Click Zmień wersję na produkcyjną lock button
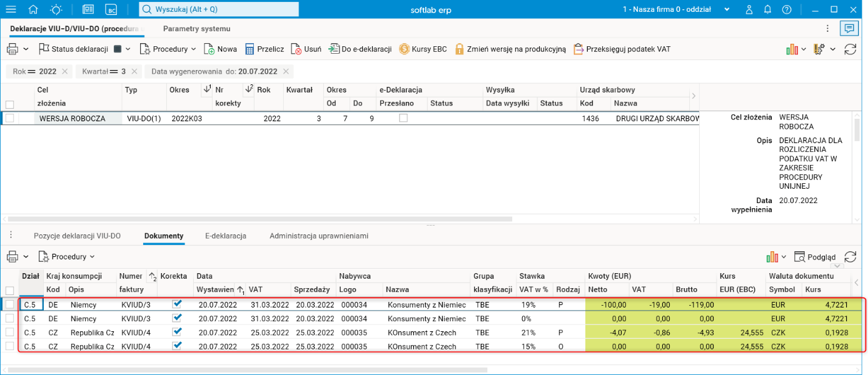Screen dimensions: 868x375 510,49
